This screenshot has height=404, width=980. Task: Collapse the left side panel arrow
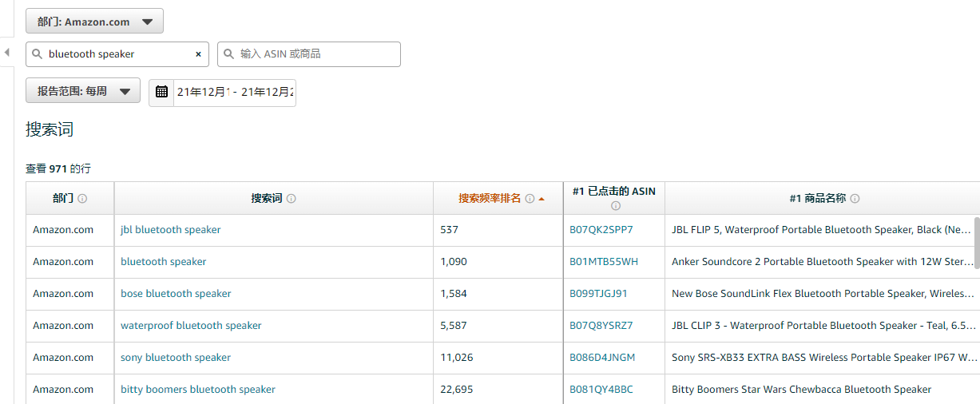tap(6, 53)
